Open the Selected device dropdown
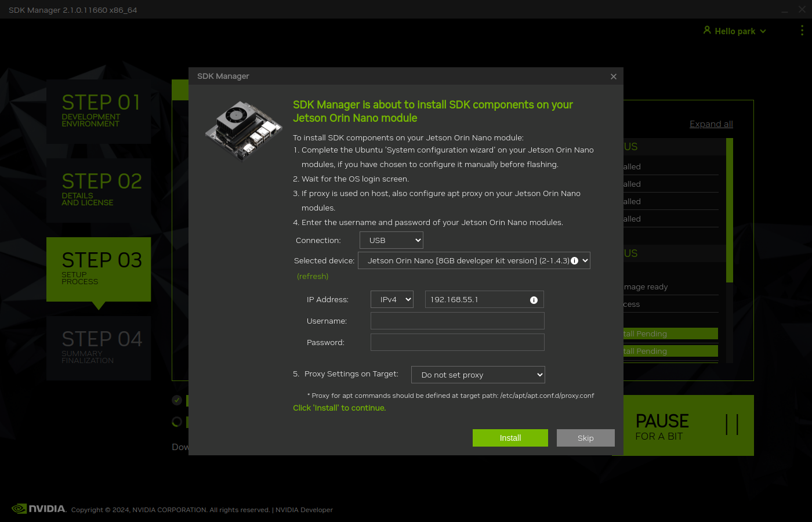812x522 pixels. pos(474,260)
